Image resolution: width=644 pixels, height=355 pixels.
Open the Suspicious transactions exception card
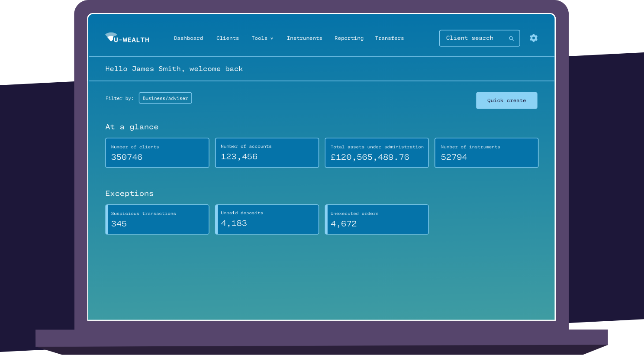157,219
